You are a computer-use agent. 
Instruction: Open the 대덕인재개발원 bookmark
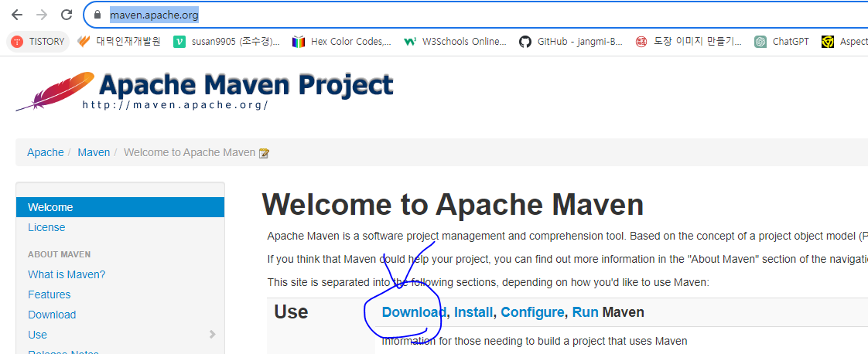[x=119, y=42]
